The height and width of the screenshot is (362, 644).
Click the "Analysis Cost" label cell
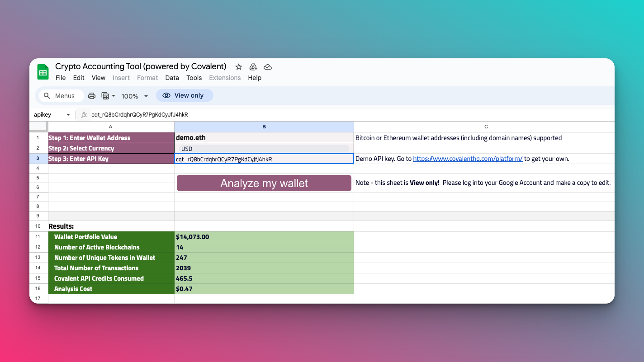point(111,289)
